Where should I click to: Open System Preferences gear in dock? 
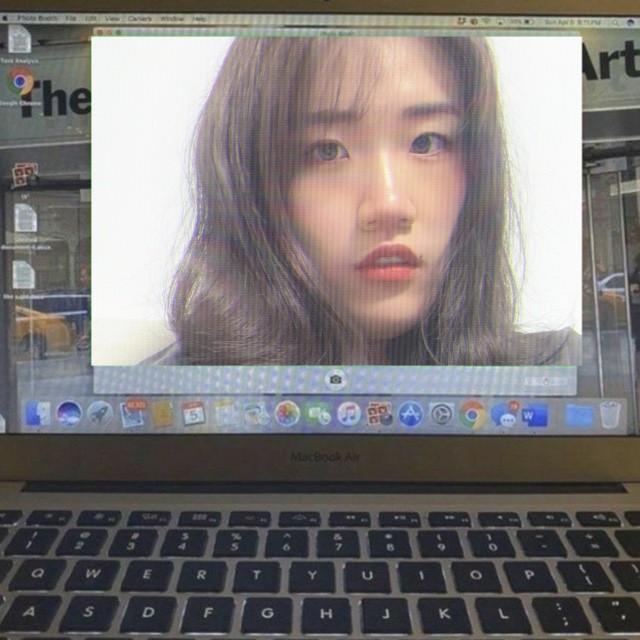click(441, 413)
